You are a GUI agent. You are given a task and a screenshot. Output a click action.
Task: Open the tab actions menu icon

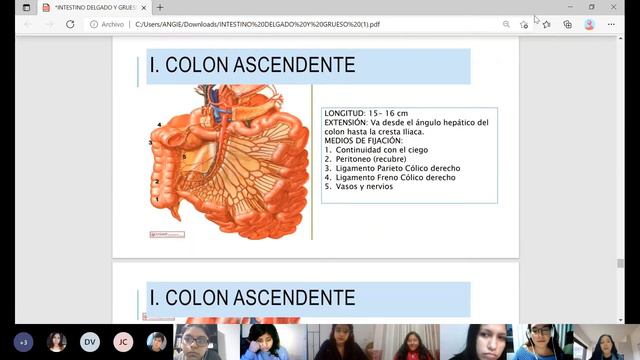click(x=27, y=7)
